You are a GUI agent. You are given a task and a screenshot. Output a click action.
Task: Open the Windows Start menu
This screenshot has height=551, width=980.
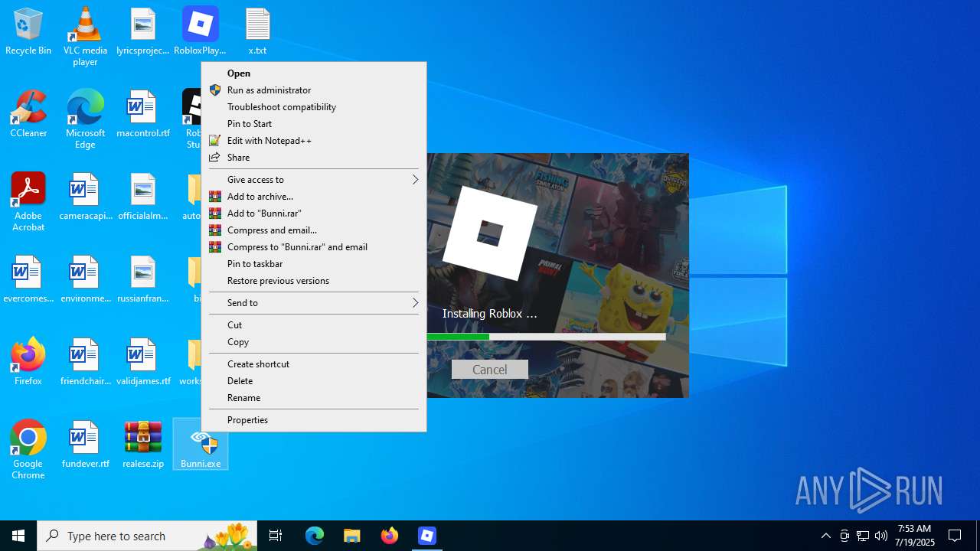(18, 536)
